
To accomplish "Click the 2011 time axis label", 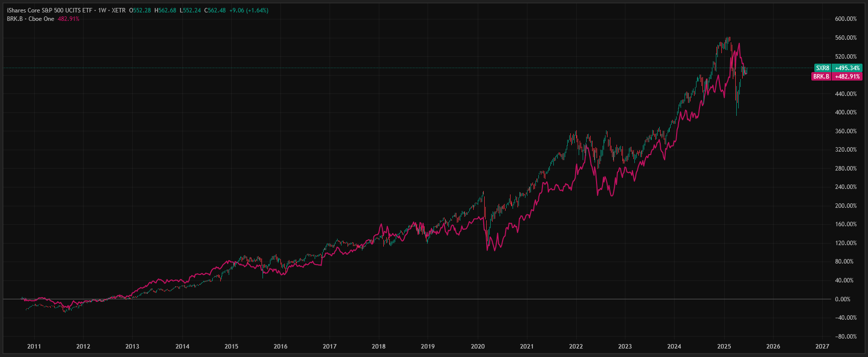I will pos(34,347).
